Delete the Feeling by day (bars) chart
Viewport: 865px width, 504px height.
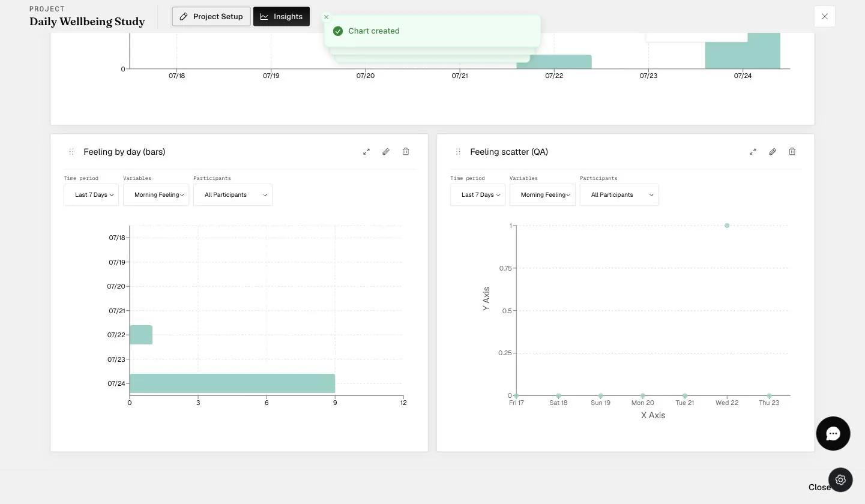406,152
